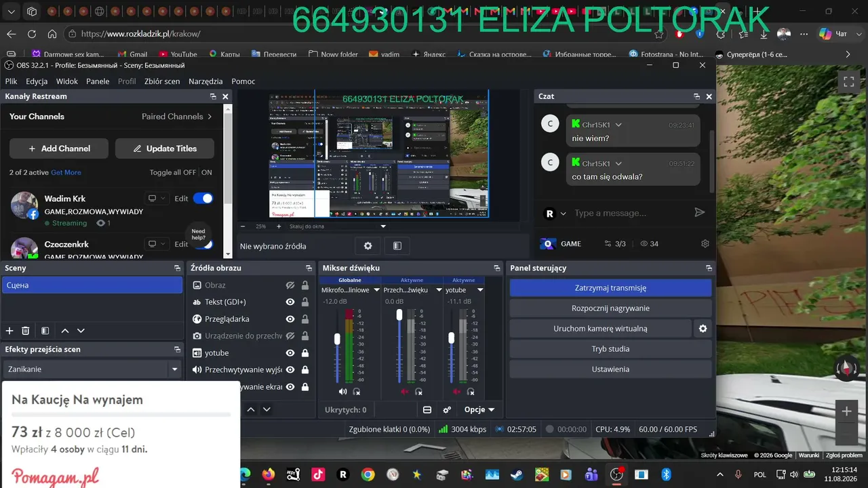Open Google Chrome from the taskbar
868x488 pixels.
(x=368, y=474)
